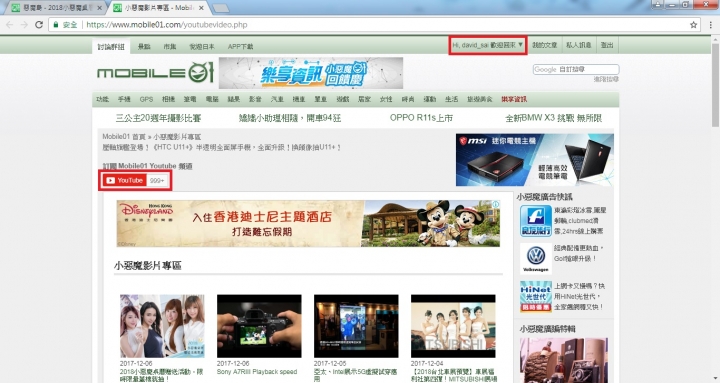
Task: Open the 旅遊美食 category menu
Action: click(x=479, y=99)
